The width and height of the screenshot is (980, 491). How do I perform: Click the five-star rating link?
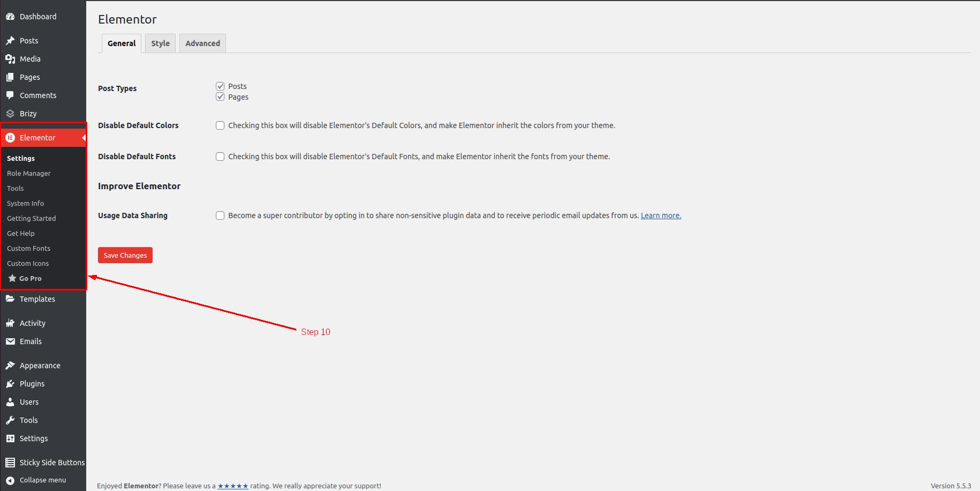pos(233,486)
